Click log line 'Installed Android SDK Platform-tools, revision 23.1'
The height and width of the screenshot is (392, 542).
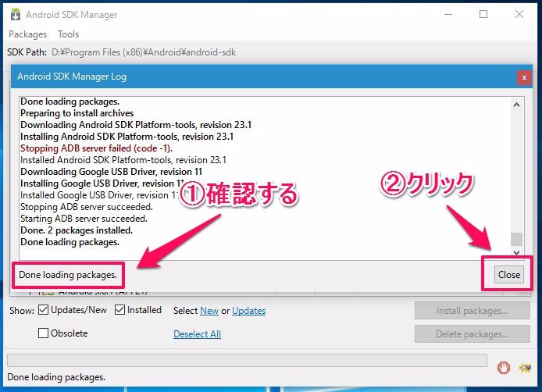tap(123, 160)
